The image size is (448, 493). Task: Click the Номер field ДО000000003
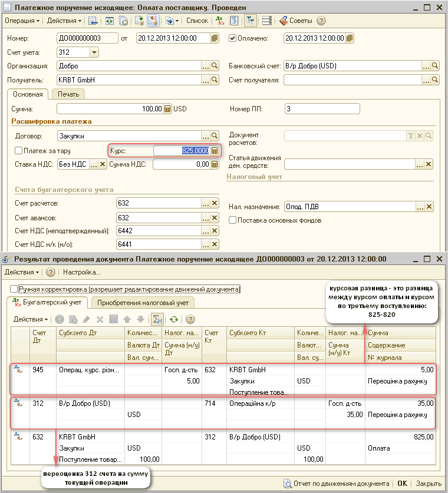tap(87, 38)
